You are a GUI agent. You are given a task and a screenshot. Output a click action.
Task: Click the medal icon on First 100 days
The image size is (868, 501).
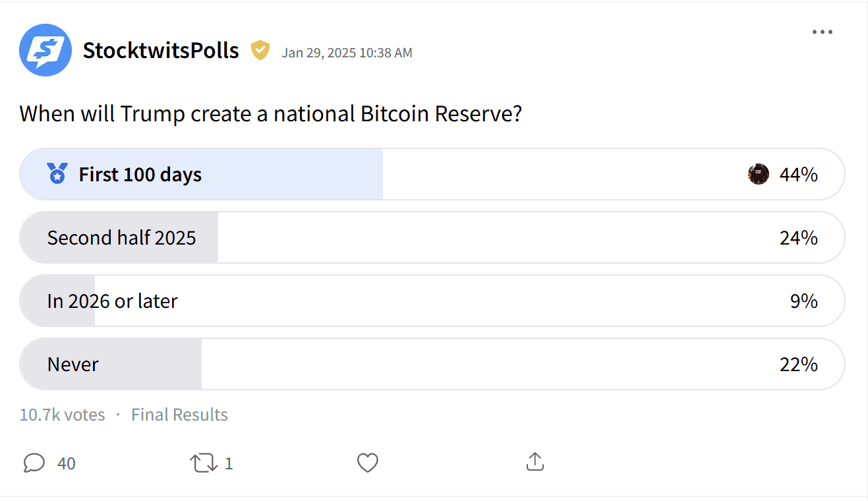57,174
